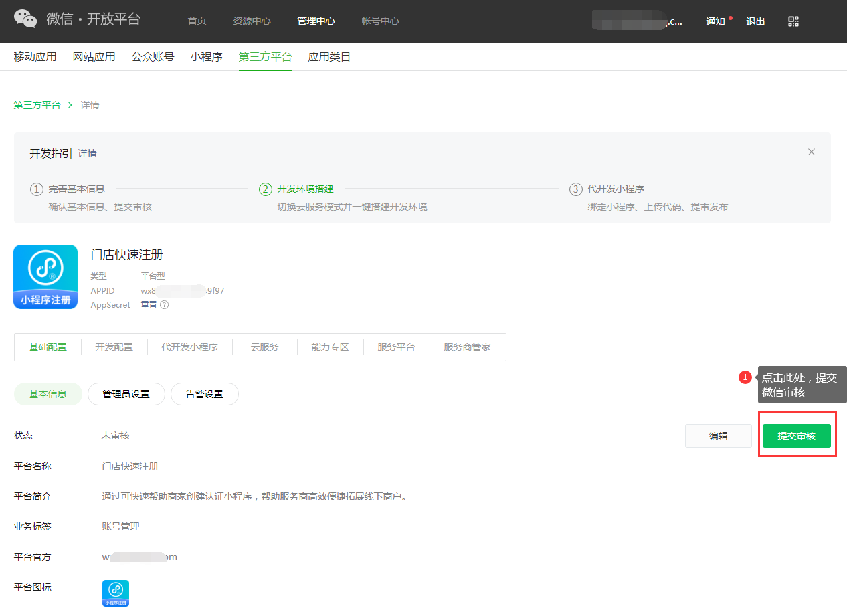Image resolution: width=847 pixels, height=616 pixels.
Task: Open 首页 in top navigation
Action: tap(197, 21)
